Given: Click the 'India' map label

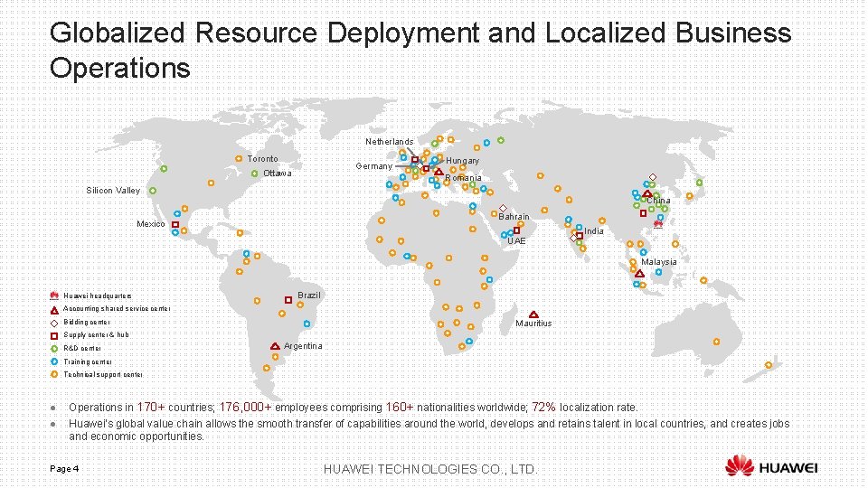Looking at the screenshot, I should tap(593, 231).
